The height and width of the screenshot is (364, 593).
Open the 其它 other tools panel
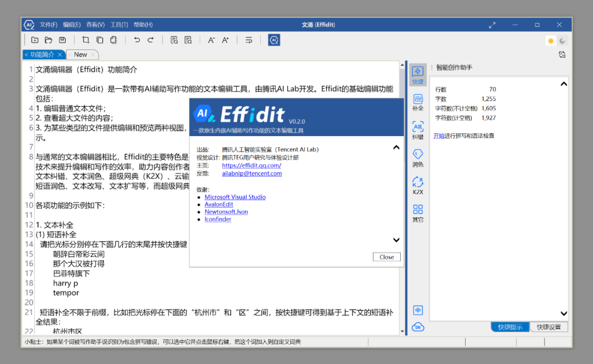pyautogui.click(x=418, y=213)
